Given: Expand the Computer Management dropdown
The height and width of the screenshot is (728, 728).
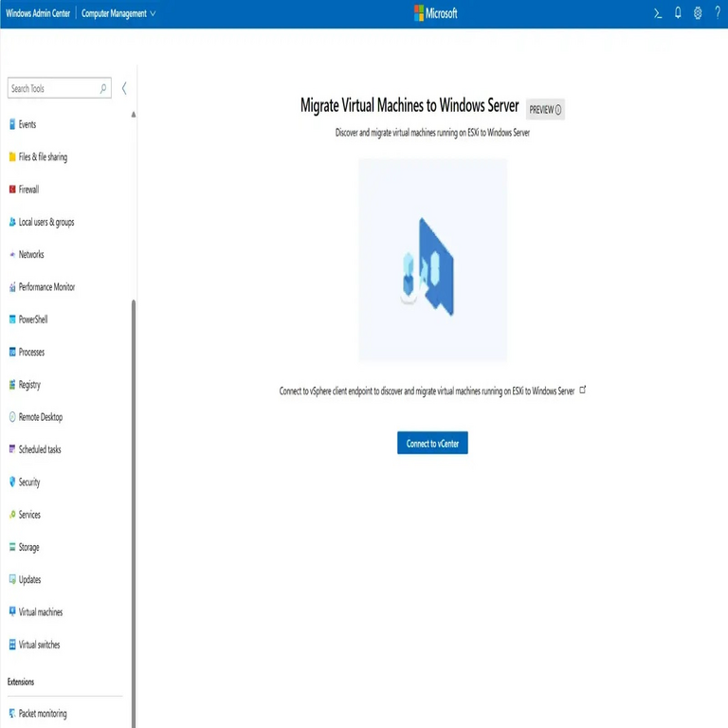Looking at the screenshot, I should click(x=118, y=13).
